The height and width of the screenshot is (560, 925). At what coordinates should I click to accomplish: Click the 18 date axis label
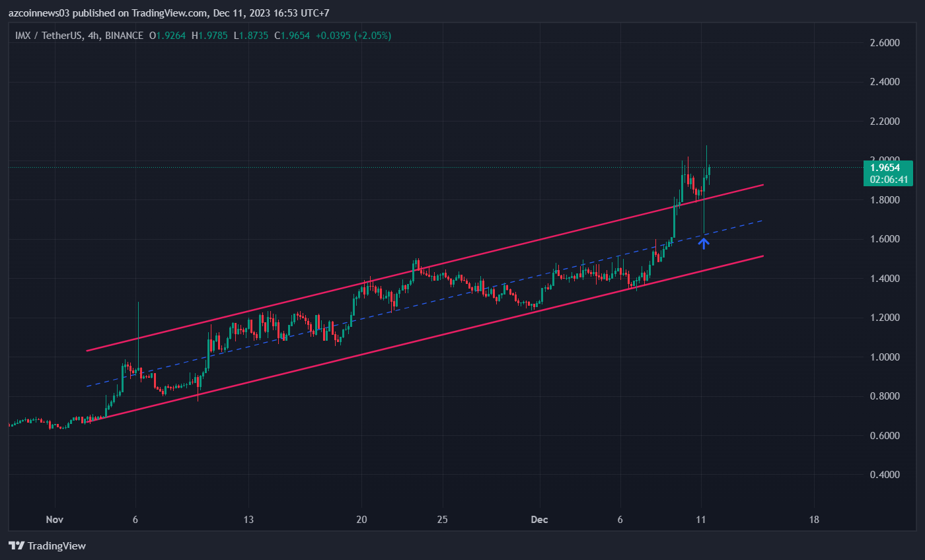[814, 520]
